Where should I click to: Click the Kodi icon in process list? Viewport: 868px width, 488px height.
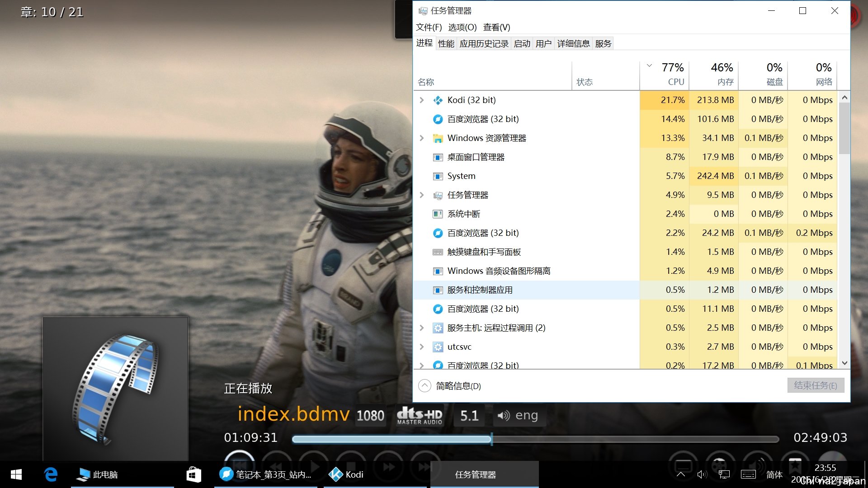(438, 100)
